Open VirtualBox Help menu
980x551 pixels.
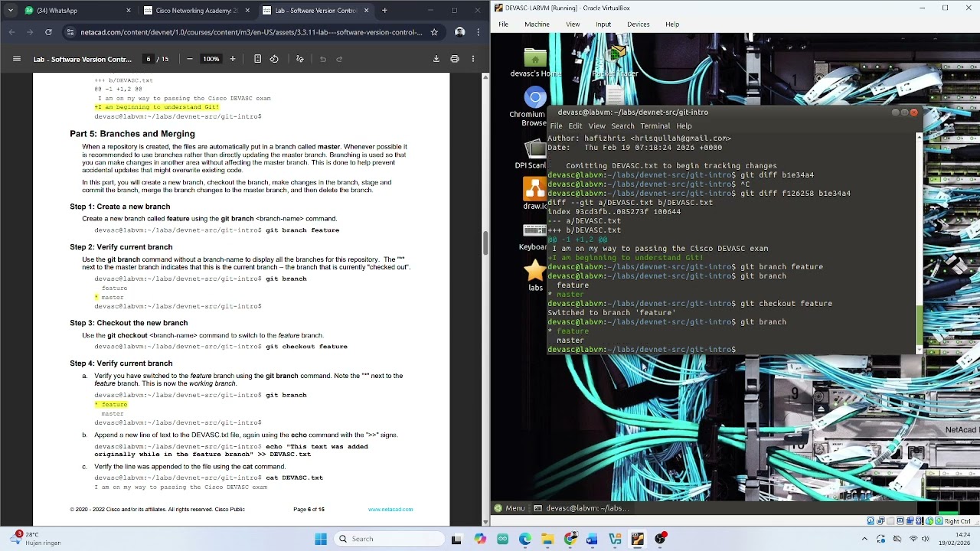tap(672, 24)
